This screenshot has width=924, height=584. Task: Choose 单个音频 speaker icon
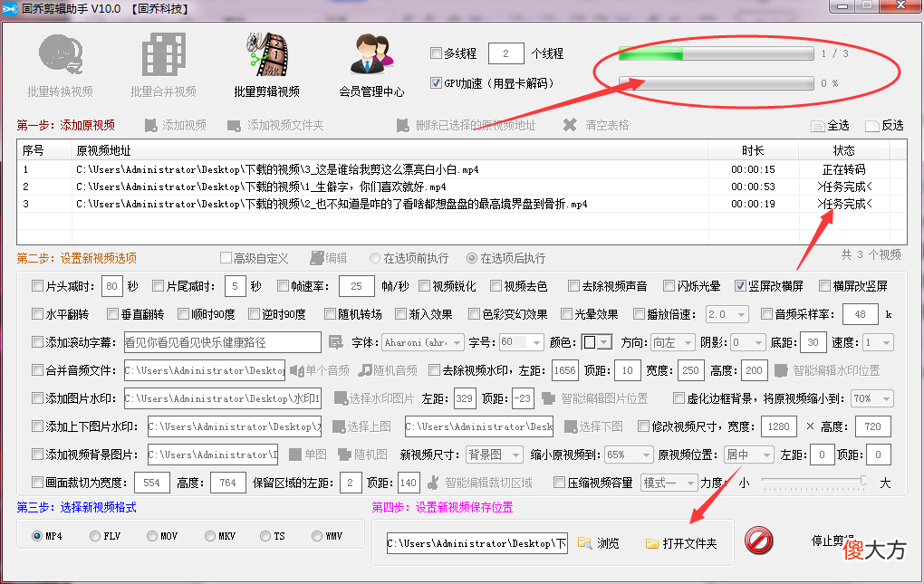pos(297,370)
